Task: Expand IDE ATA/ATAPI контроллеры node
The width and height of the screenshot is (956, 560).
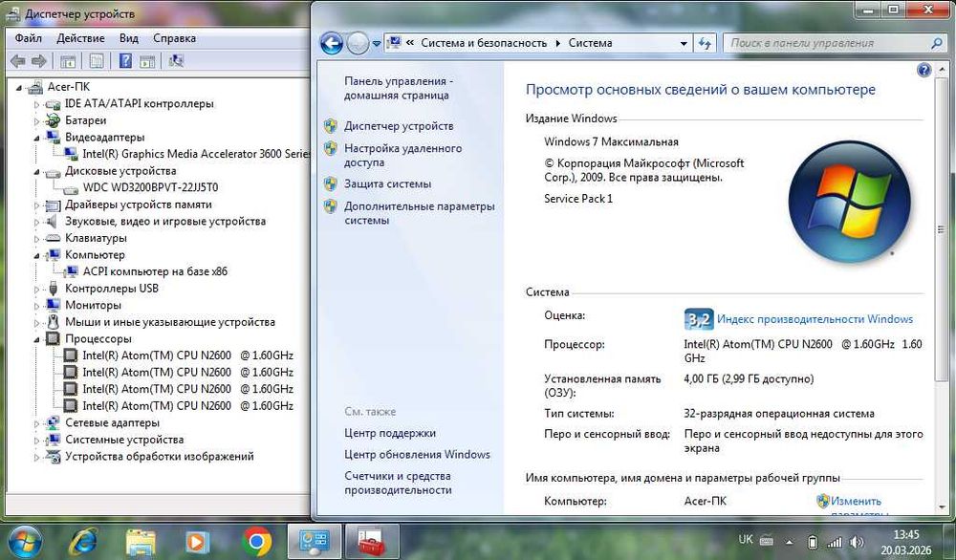Action: tap(36, 105)
